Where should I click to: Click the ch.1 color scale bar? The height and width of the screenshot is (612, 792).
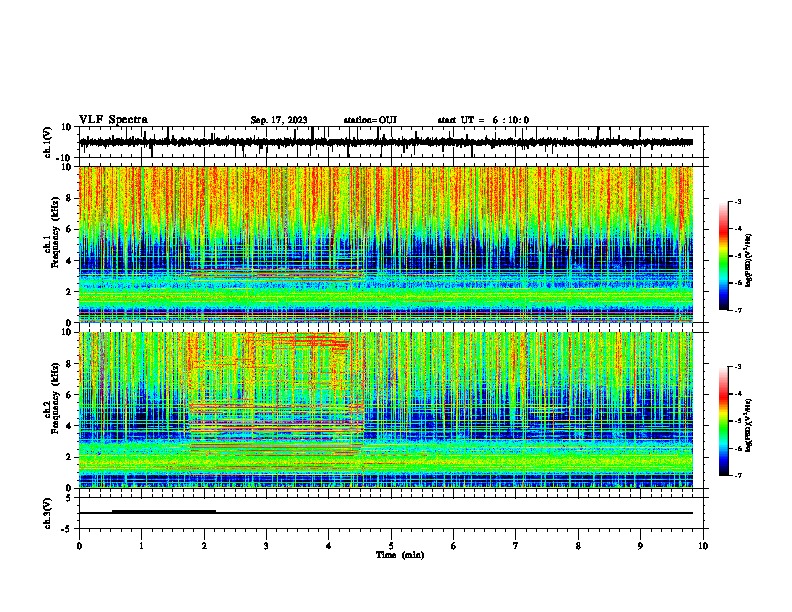pos(723,255)
